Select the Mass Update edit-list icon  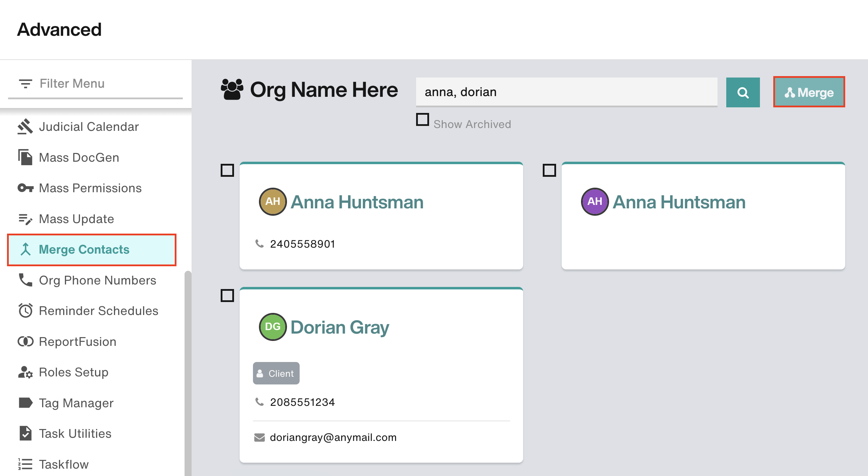click(x=25, y=219)
